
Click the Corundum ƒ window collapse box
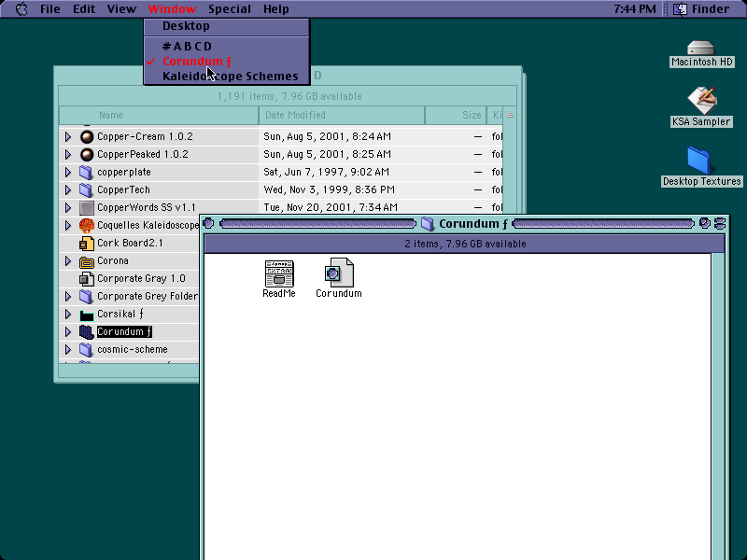coord(720,223)
